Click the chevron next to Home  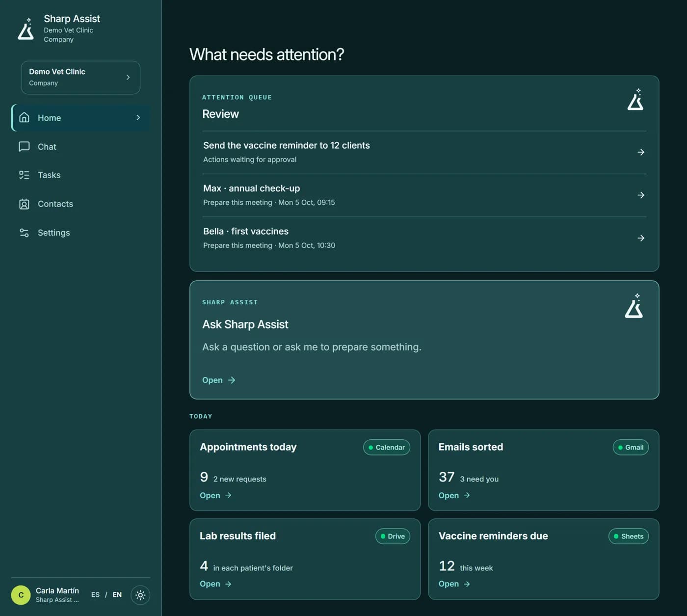click(138, 118)
